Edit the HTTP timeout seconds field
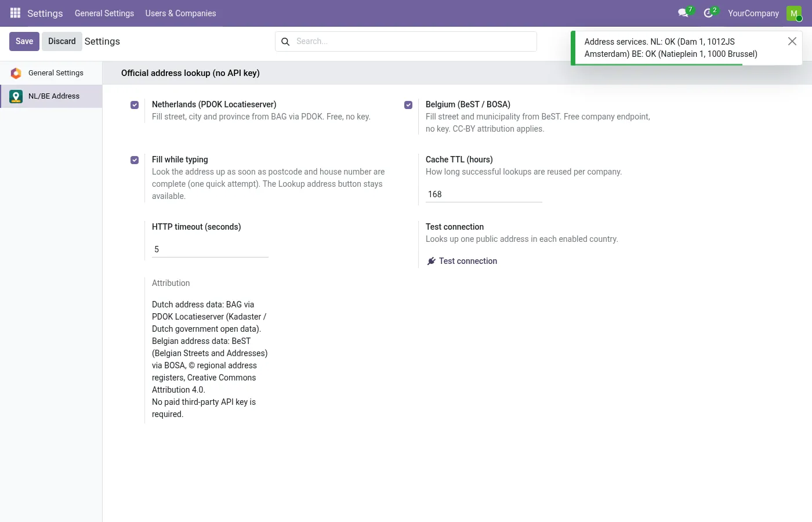The width and height of the screenshot is (812, 522). point(210,249)
